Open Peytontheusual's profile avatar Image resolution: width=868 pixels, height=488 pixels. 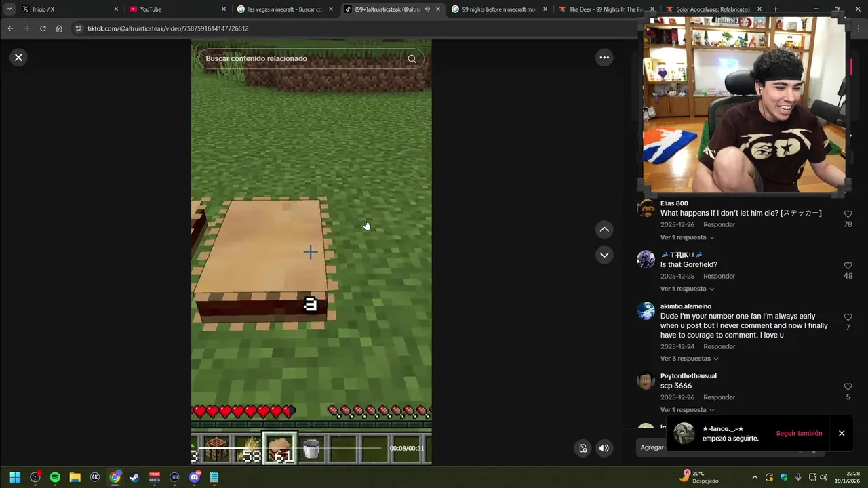[646, 381]
